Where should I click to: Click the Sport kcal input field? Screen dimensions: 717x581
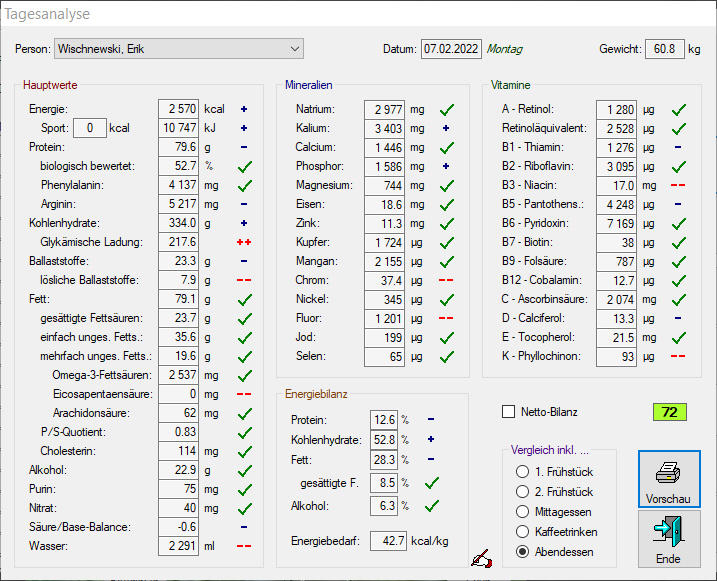89,128
